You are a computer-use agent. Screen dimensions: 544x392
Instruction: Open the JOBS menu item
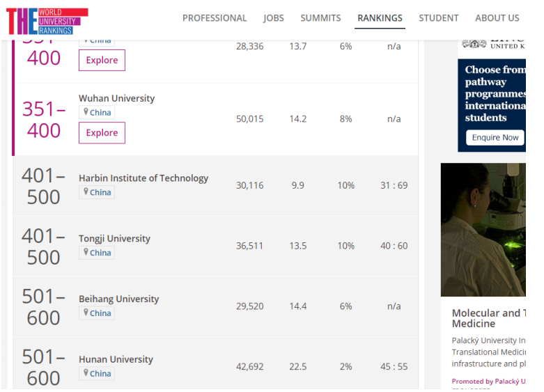[273, 18]
